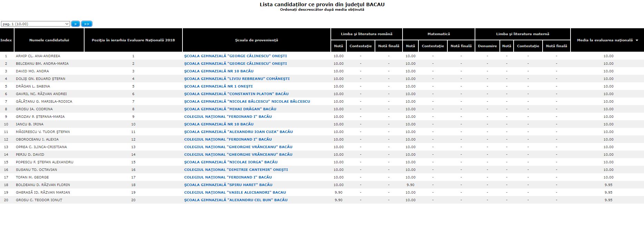Click the Poziția în ierarhia Evaluare Națională 2018 header
Viewport: 644px width, 236px height.
point(133,40)
